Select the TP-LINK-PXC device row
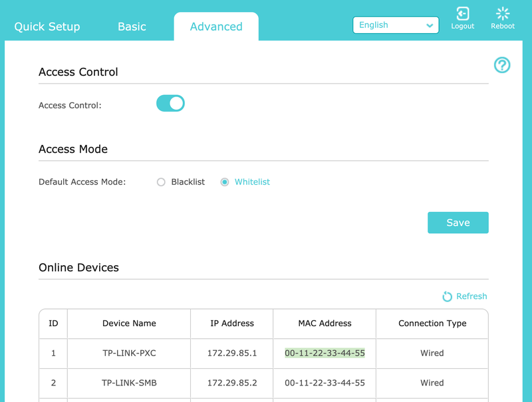The image size is (532, 402). point(263,353)
